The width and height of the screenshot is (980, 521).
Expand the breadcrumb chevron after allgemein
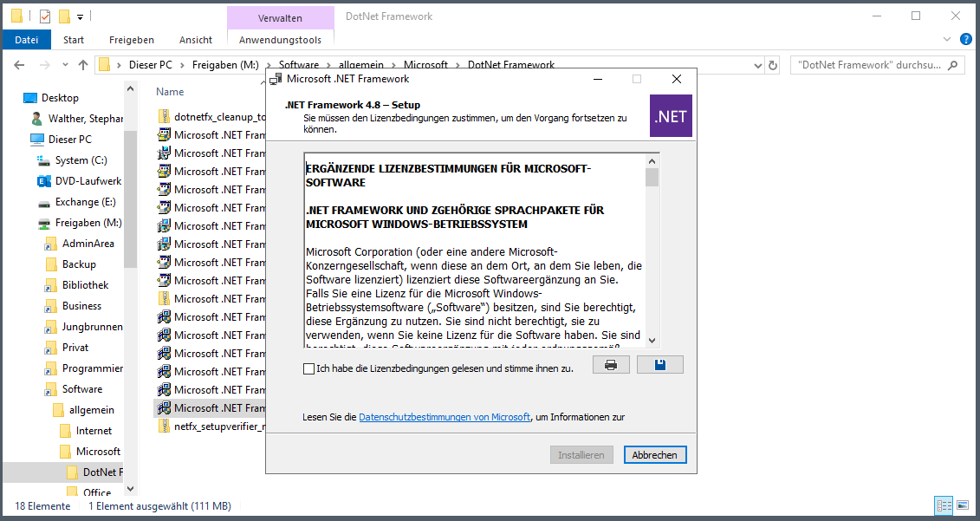point(393,65)
